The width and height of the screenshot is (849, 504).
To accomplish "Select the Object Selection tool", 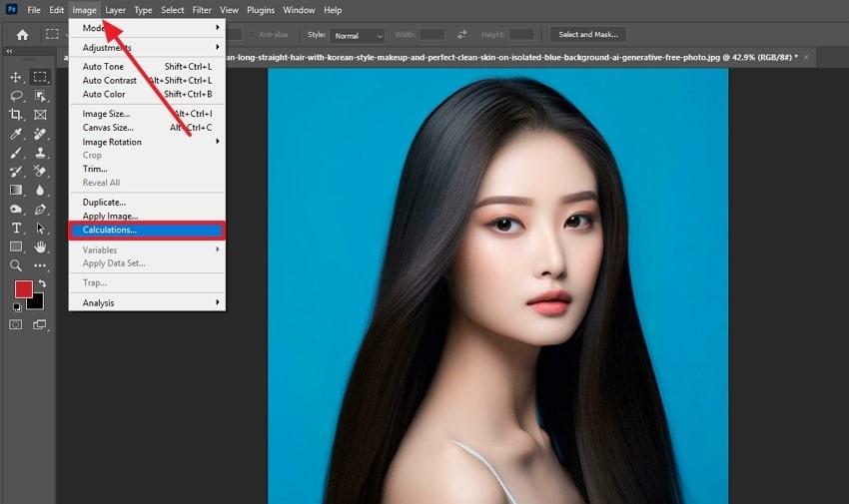I will [40, 96].
